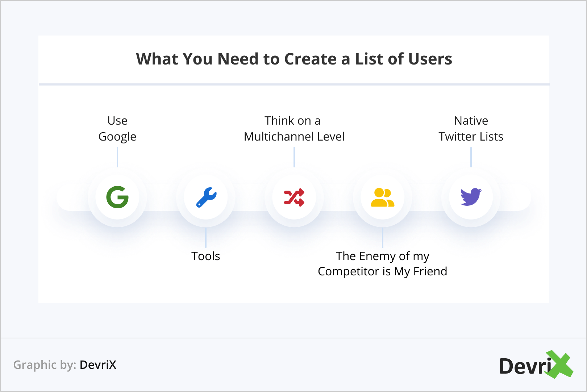The height and width of the screenshot is (392, 587).
Task: Click the connector line above Tools label
Action: (206, 238)
